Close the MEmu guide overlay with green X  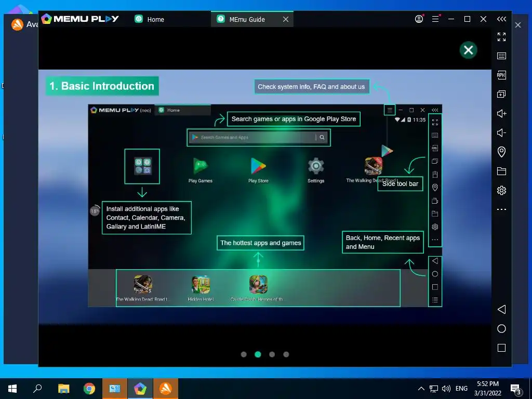[x=468, y=50]
